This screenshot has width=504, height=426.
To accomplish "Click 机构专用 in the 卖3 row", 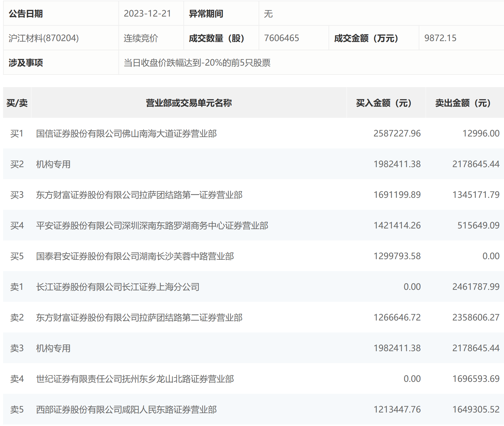I will pyautogui.click(x=53, y=348).
